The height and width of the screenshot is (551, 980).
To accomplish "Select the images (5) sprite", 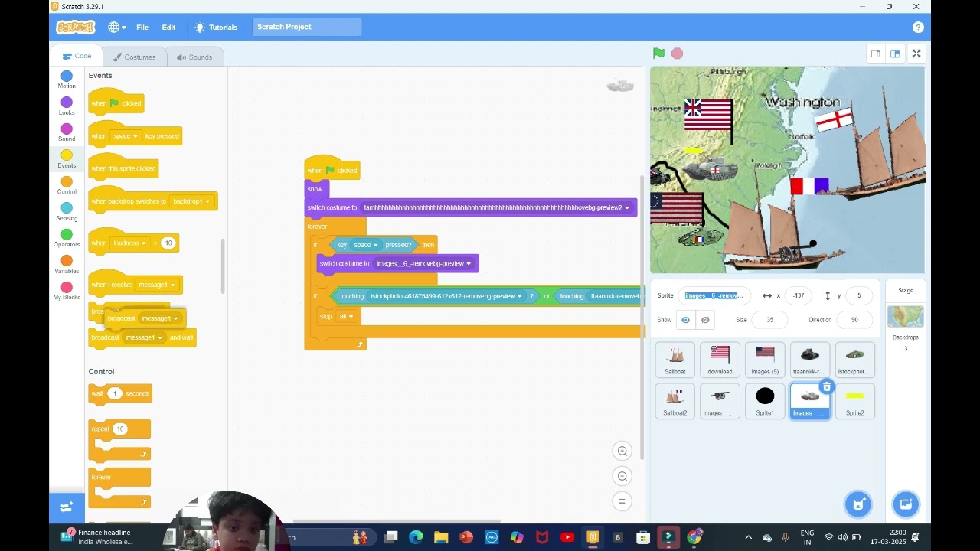I will 765,360.
